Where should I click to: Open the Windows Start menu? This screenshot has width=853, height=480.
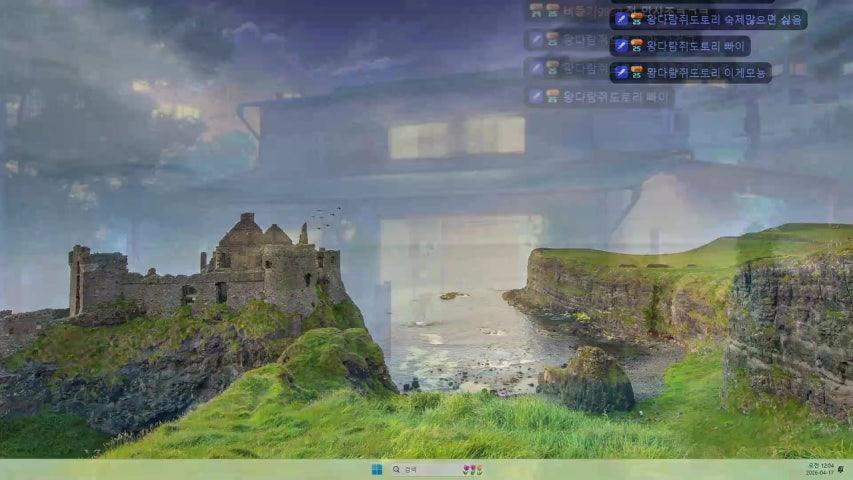point(377,469)
